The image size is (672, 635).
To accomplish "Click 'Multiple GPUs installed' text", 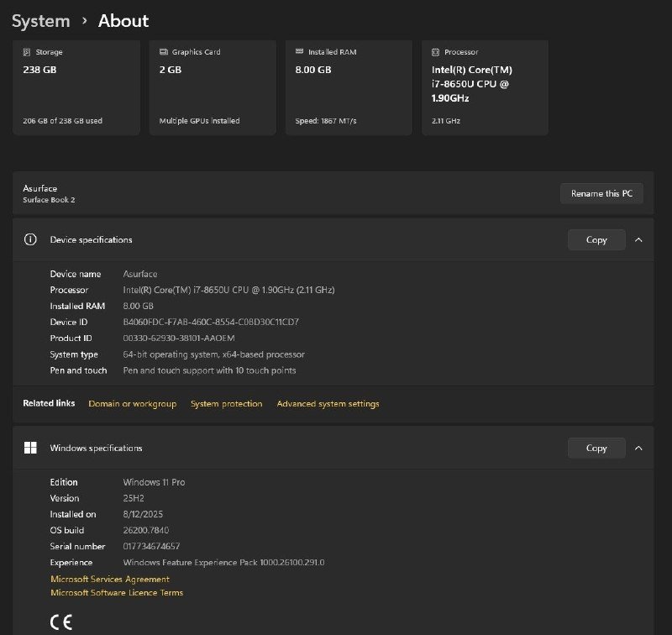I will [x=199, y=121].
